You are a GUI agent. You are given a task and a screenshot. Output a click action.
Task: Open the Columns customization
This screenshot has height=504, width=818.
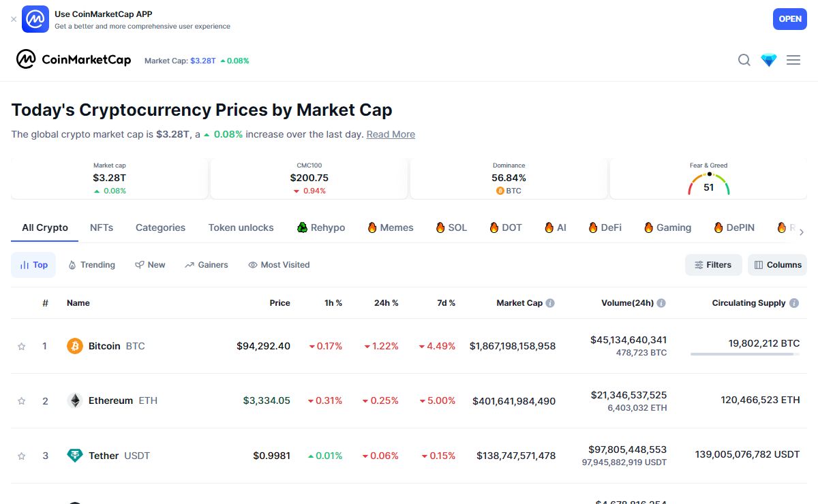pyautogui.click(x=777, y=265)
